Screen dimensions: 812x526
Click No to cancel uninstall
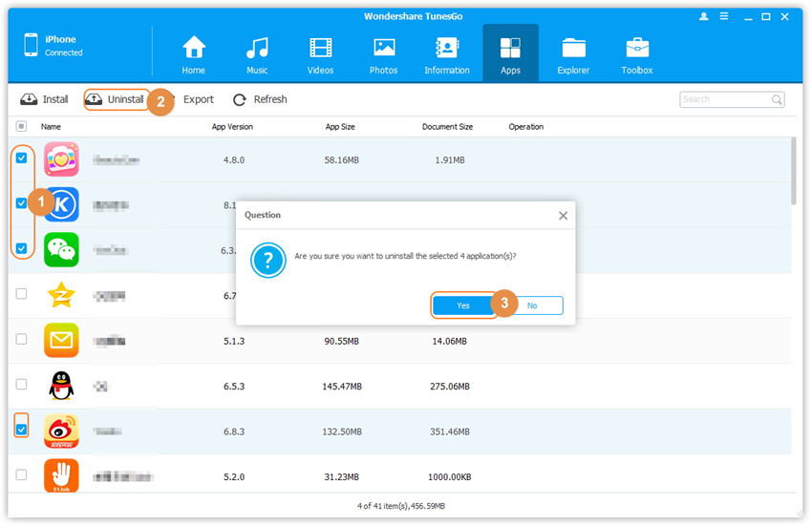532,305
